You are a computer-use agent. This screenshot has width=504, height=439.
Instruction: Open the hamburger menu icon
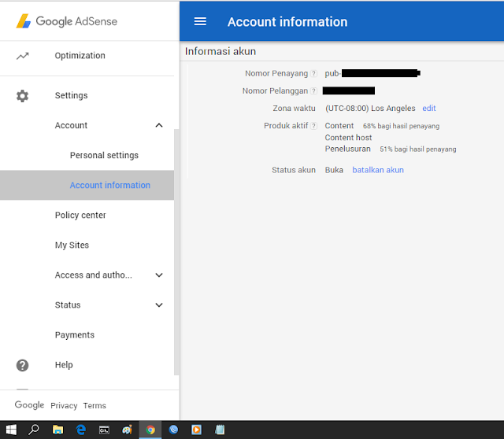coord(200,21)
